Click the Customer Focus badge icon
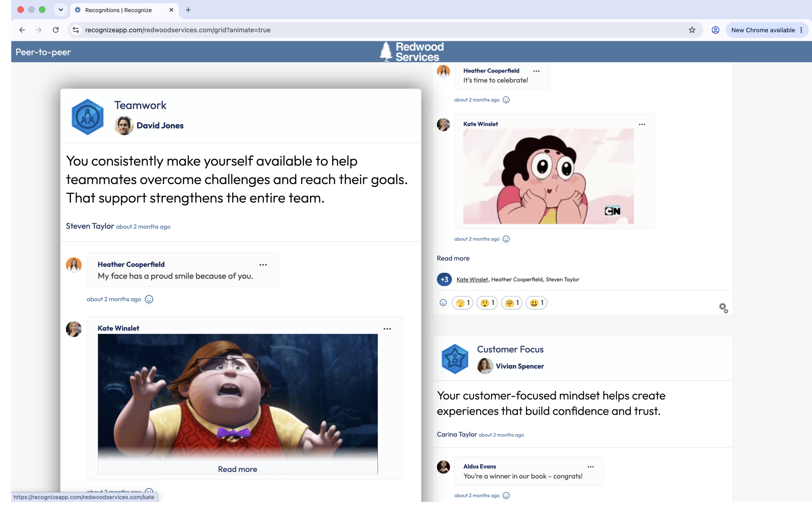The image size is (812, 515). (455, 359)
